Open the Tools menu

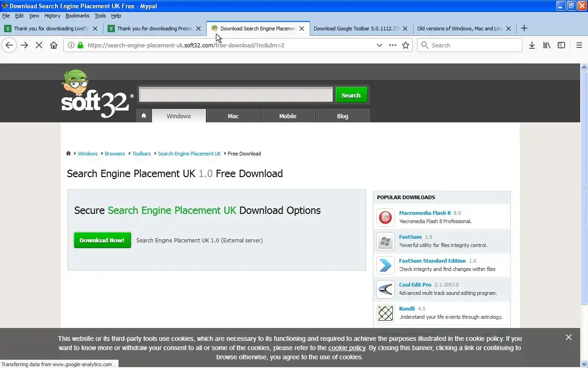pos(100,16)
